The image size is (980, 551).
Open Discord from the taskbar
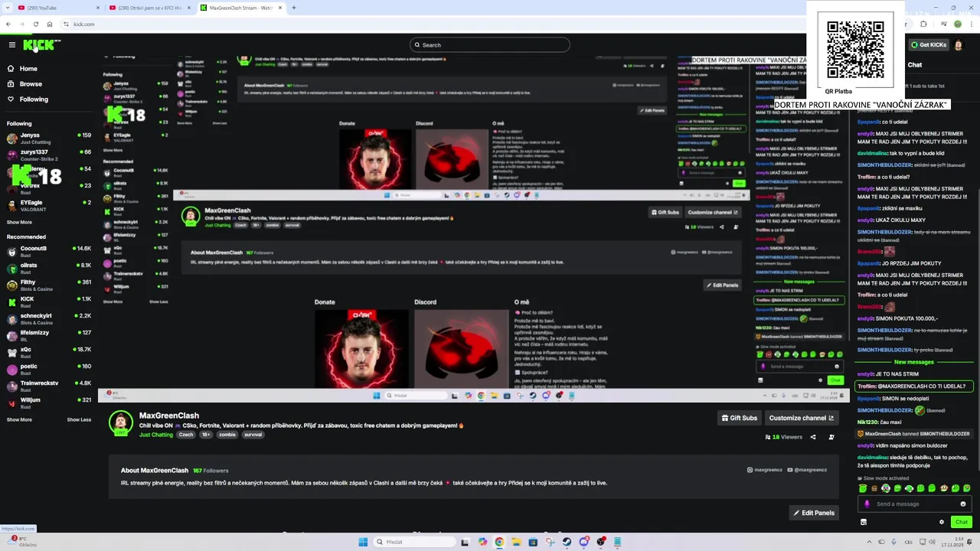[x=584, y=542]
